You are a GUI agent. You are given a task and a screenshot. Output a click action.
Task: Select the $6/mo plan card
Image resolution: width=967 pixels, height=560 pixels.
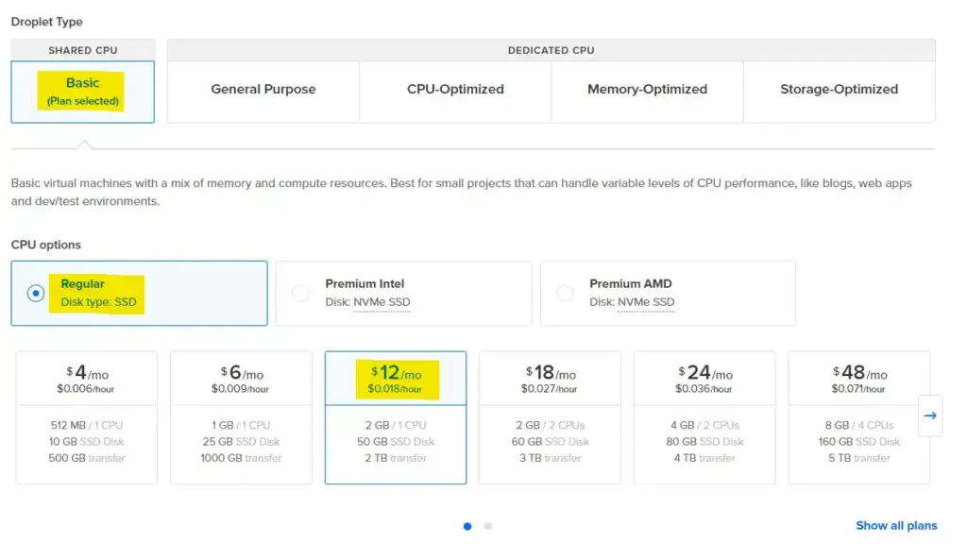click(x=241, y=417)
